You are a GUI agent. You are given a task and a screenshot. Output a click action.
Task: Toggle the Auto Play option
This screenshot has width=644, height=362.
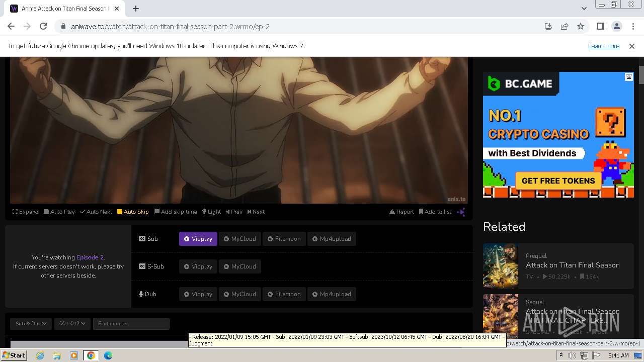[x=59, y=212]
